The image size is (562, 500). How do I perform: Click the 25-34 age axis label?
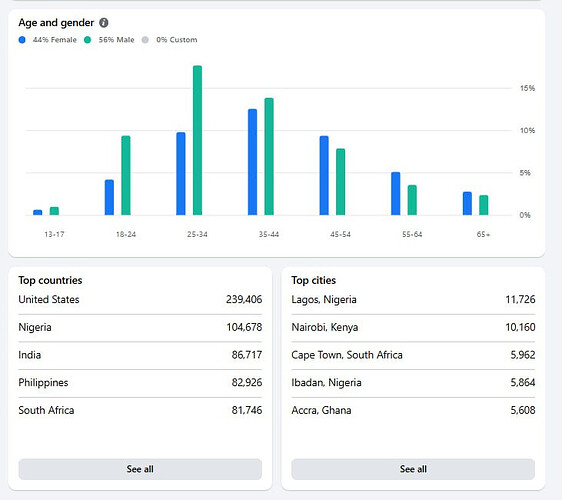click(197, 234)
